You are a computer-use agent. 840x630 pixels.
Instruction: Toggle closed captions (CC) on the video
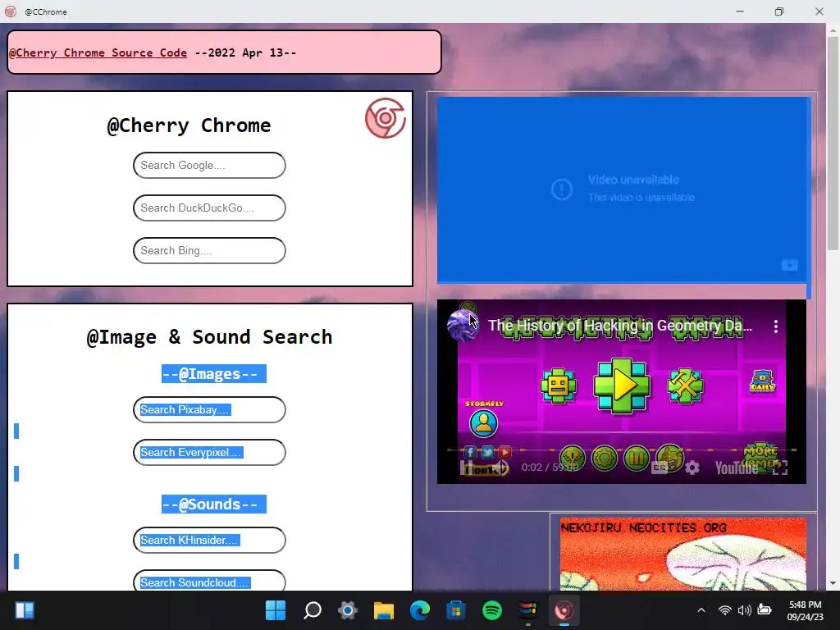pos(660,468)
